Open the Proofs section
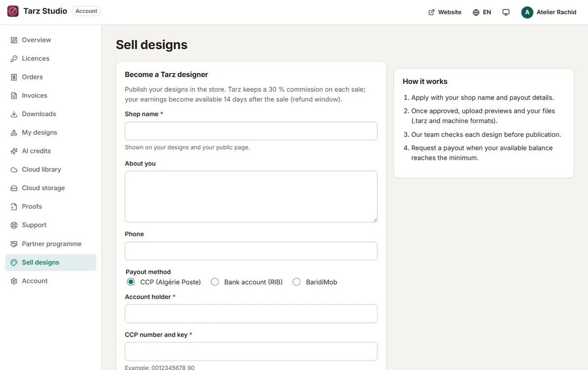The height and width of the screenshot is (370, 588). pos(51,207)
